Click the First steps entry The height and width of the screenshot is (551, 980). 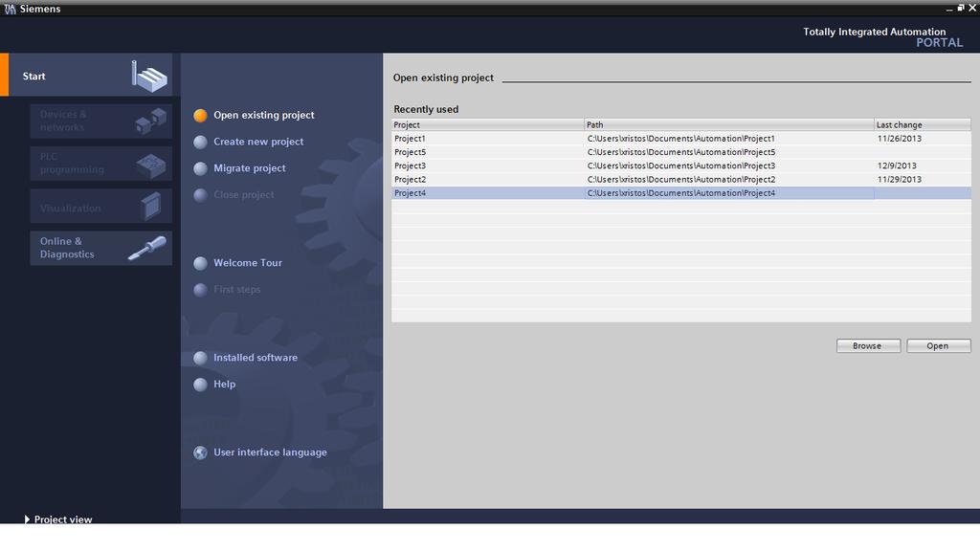(237, 289)
